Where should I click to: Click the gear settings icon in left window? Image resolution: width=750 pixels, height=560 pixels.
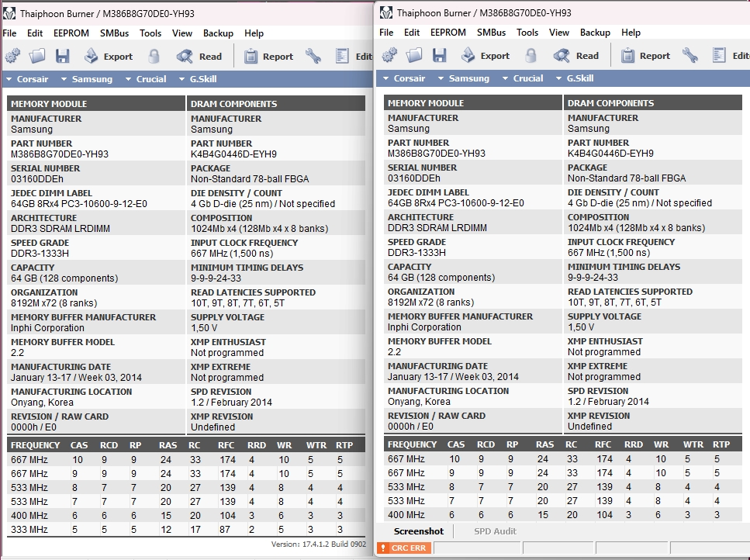(x=13, y=56)
